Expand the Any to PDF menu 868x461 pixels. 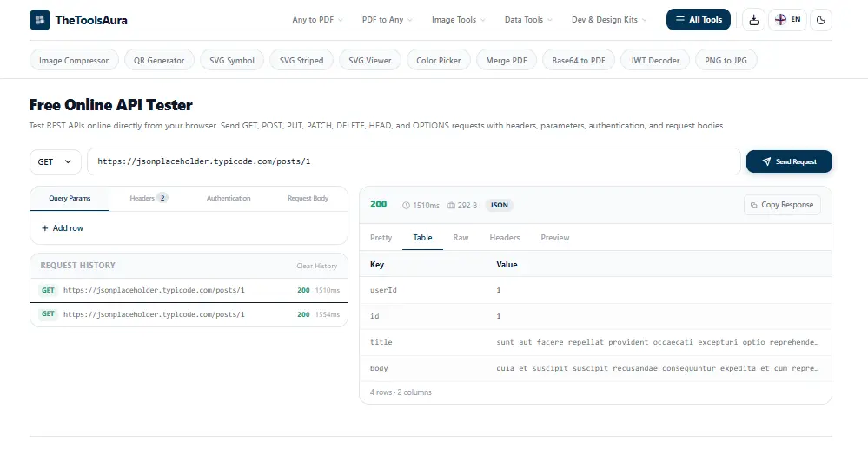(317, 20)
